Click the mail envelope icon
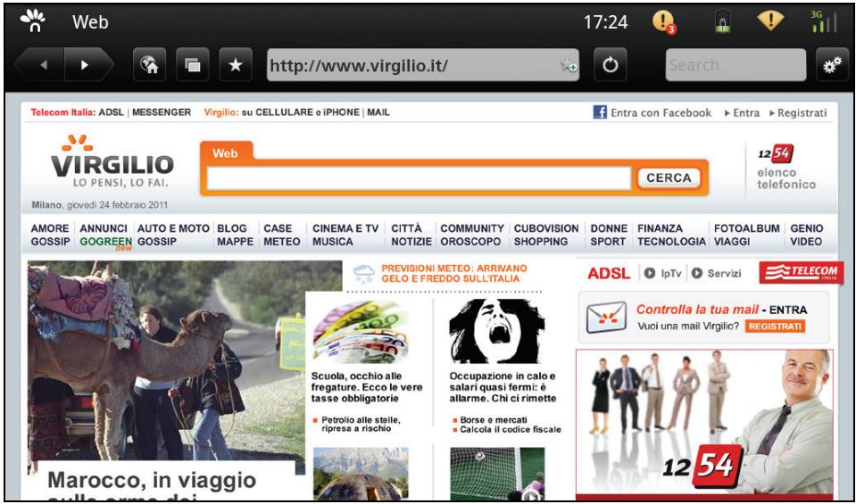This screenshot has height=504, width=856. tap(606, 317)
